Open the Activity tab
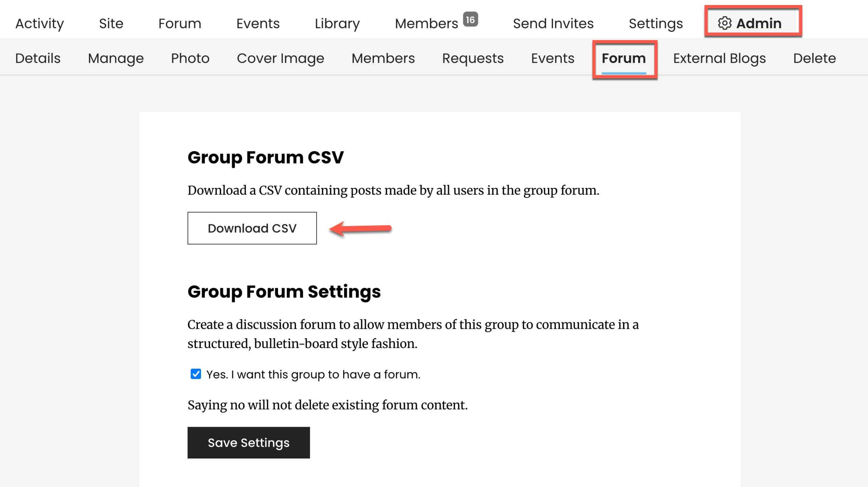This screenshot has width=868, height=487. point(40,23)
